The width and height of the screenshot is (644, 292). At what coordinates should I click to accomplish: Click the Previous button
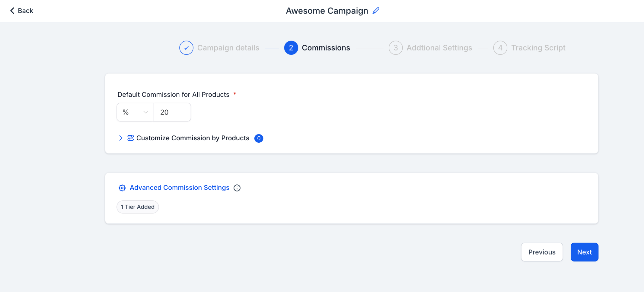click(x=542, y=252)
